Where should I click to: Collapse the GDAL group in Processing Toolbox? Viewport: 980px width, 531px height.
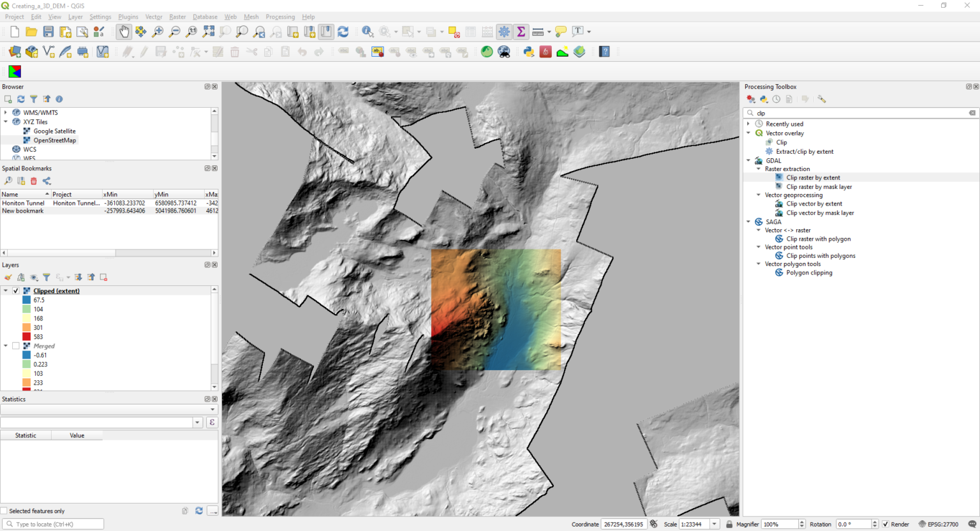coord(749,160)
